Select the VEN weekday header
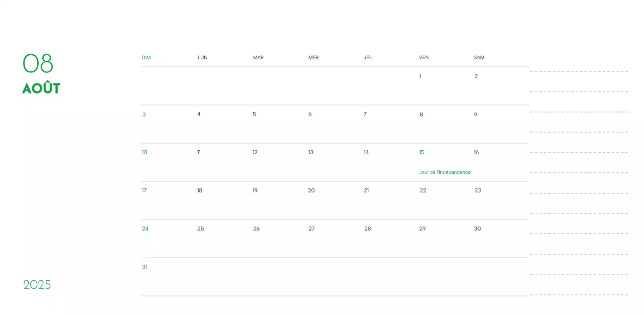Viewport: 644px width, 315px height. click(x=424, y=58)
